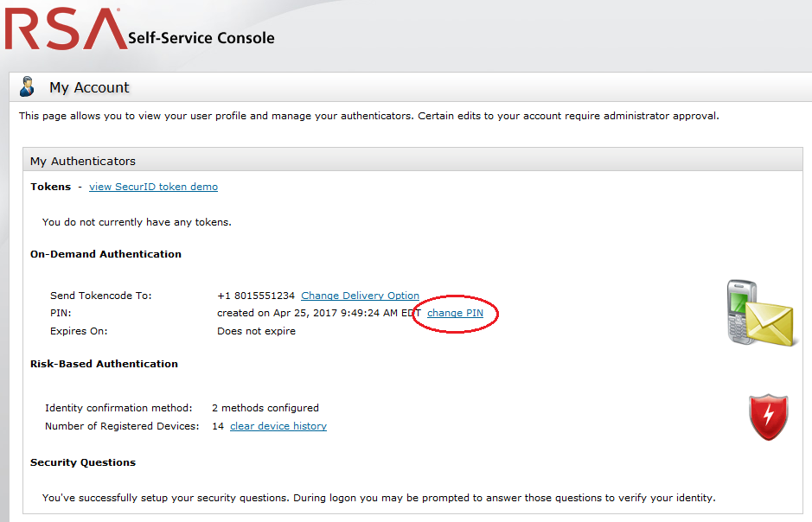Click the "Does not expire" value

(256, 331)
